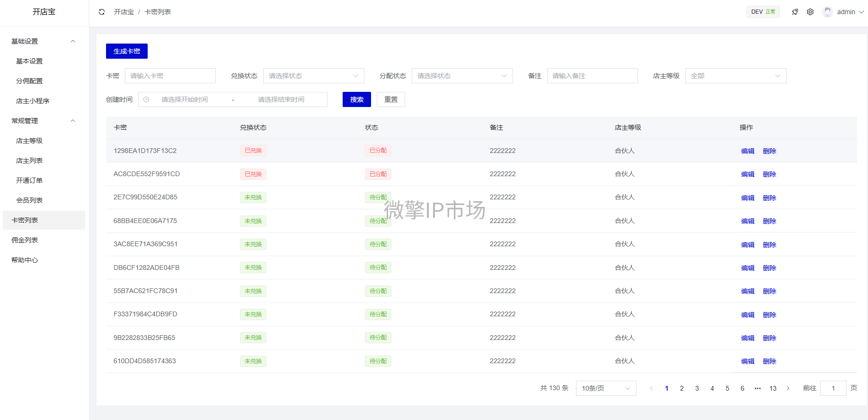The image size is (868, 420).
Task: Expand the 店主等级 filter dropdown
Action: pos(735,76)
